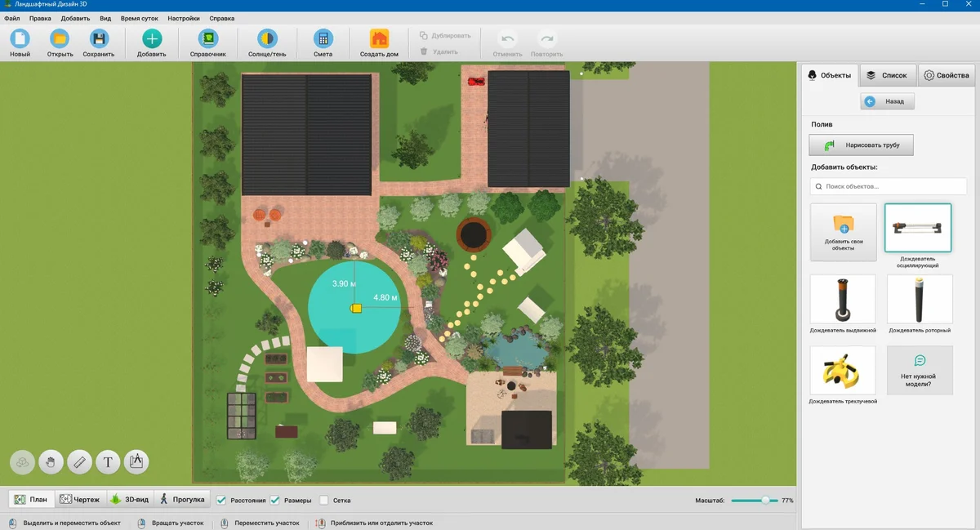Click Добавить свои объекты button

click(844, 232)
